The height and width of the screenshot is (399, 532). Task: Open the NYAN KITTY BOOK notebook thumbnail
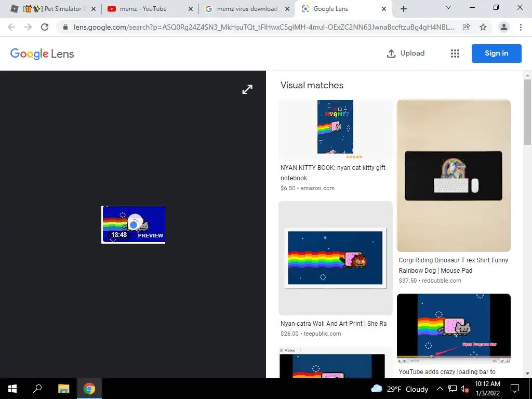pyautogui.click(x=336, y=129)
